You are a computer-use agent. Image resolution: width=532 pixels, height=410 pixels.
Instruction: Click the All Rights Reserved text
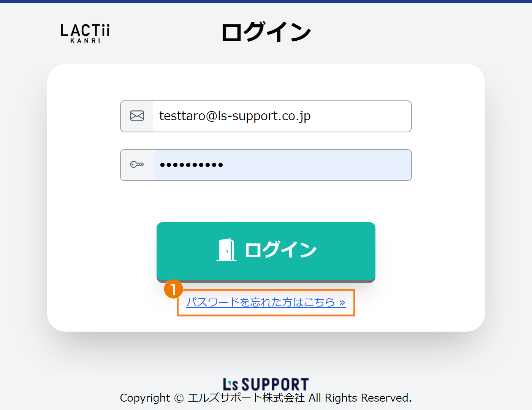click(360, 398)
